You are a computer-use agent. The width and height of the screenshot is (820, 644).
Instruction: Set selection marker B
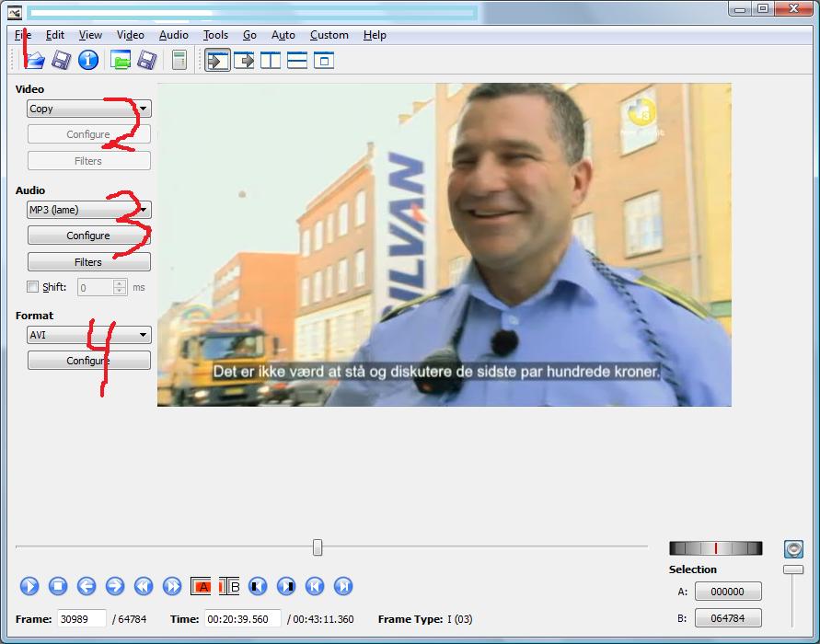coord(229,587)
